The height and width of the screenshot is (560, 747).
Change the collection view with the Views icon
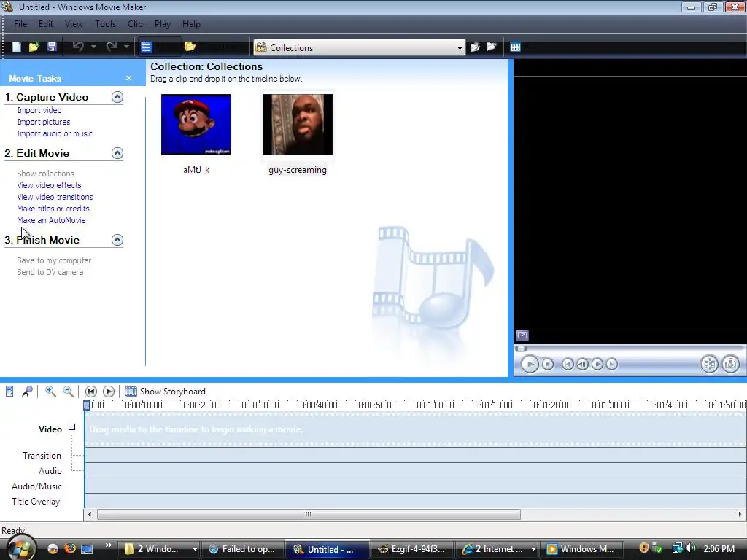(516, 47)
